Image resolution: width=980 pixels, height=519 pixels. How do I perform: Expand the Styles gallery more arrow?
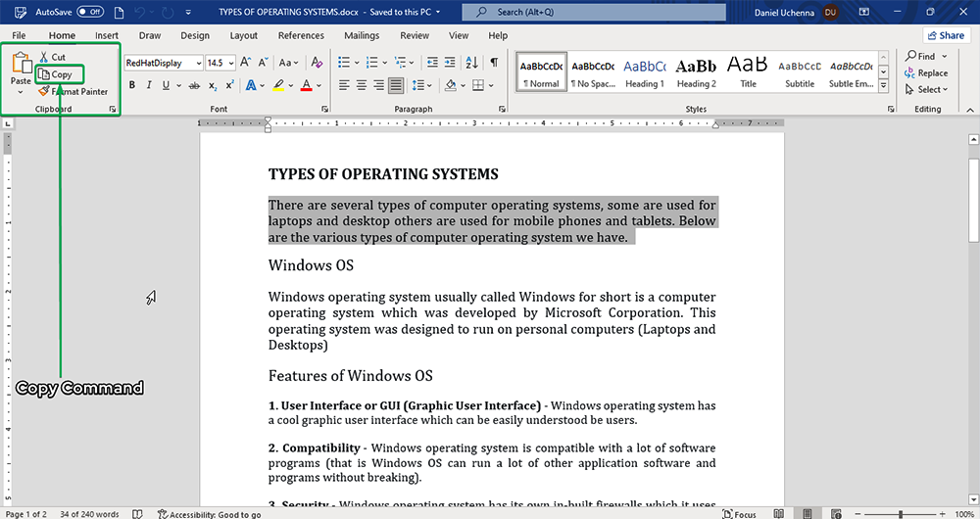tap(884, 86)
